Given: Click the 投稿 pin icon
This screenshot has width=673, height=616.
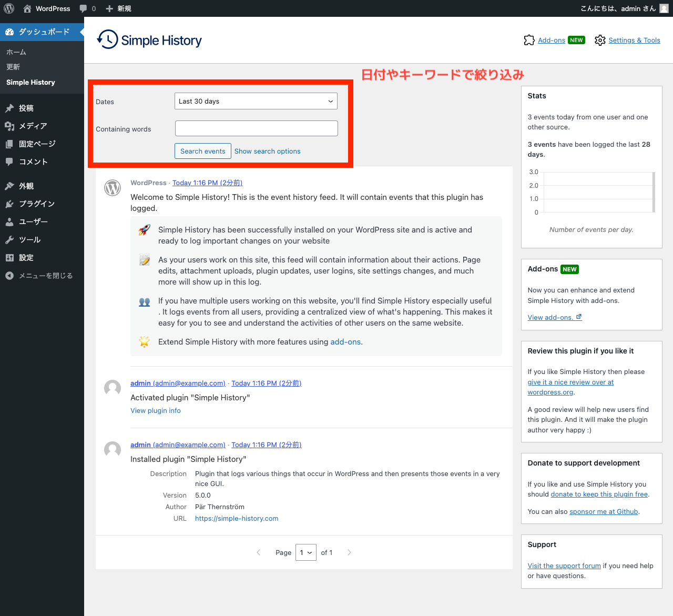Looking at the screenshot, I should pos(9,108).
